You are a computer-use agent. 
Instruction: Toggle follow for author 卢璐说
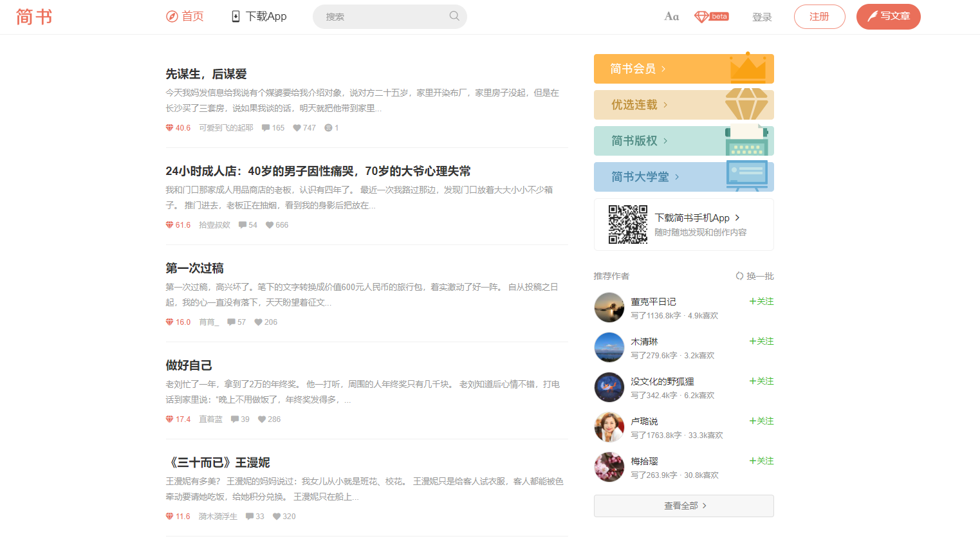(x=761, y=420)
